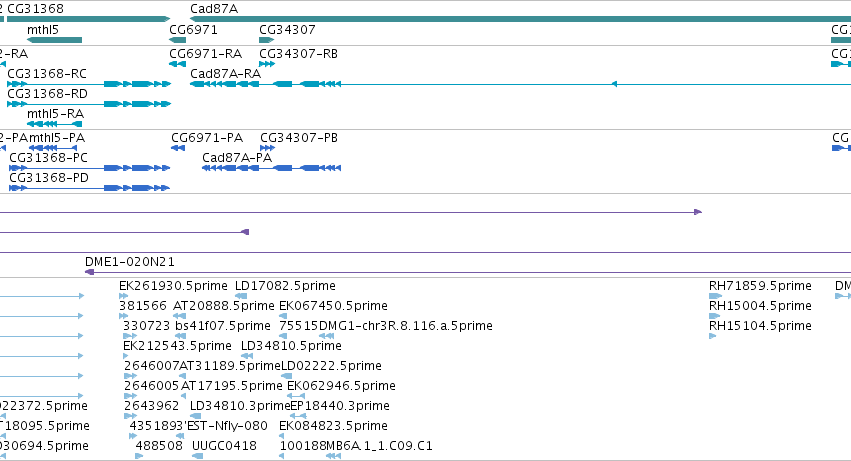Click EST label RH71859.5prime
Viewport: 851px width, 461px height.
pos(760,286)
